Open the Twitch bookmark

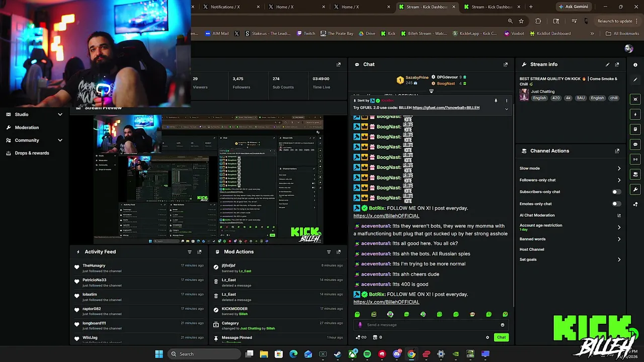306,34
